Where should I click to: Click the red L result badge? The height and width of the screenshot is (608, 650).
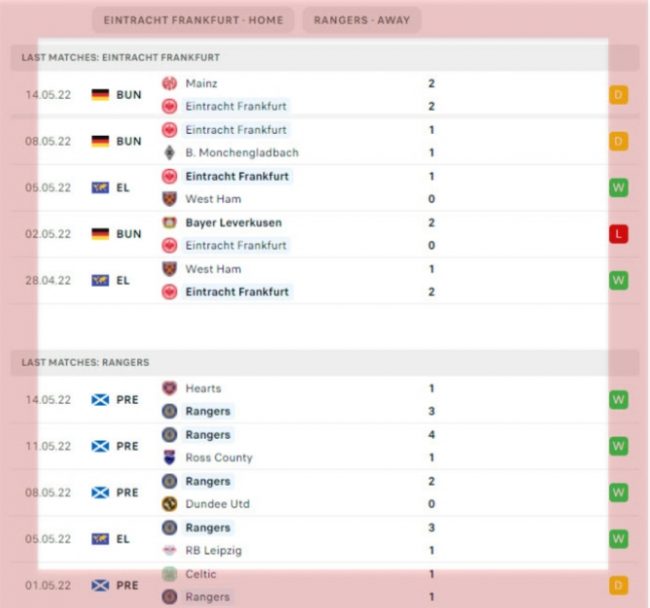(x=619, y=234)
